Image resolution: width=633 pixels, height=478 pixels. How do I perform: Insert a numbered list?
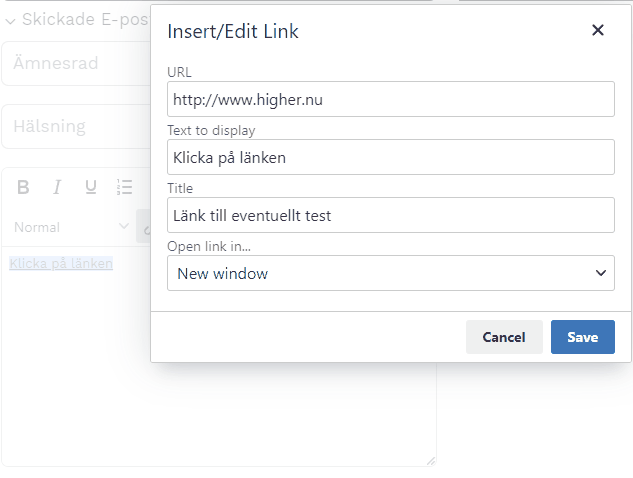(125, 187)
